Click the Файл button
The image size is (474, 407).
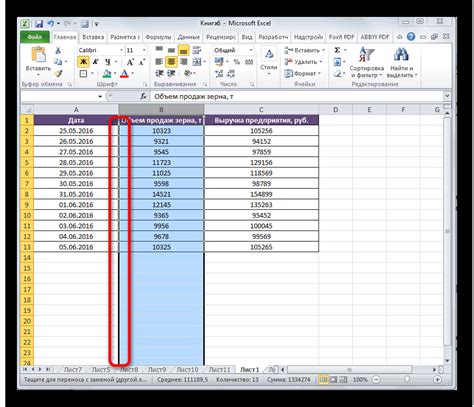35,37
